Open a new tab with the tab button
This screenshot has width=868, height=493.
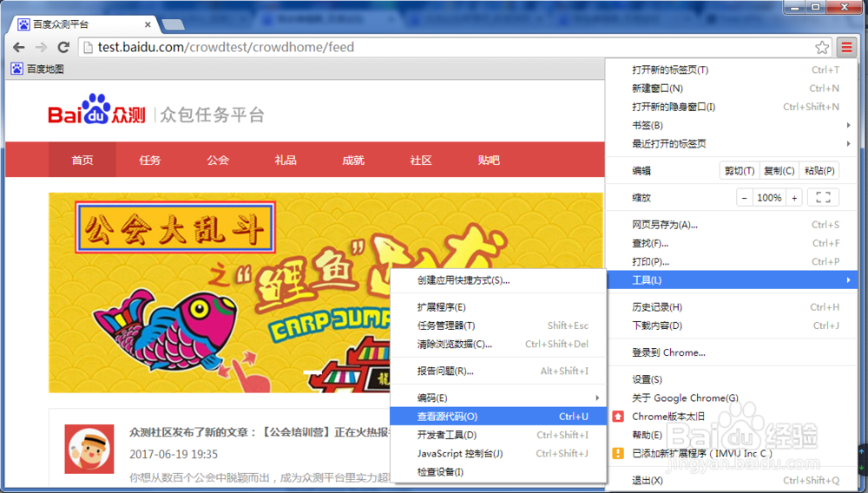pos(174,24)
